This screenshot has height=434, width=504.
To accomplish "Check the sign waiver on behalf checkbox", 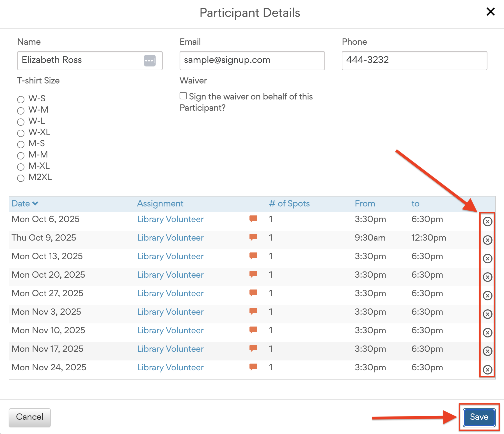I will click(x=183, y=96).
